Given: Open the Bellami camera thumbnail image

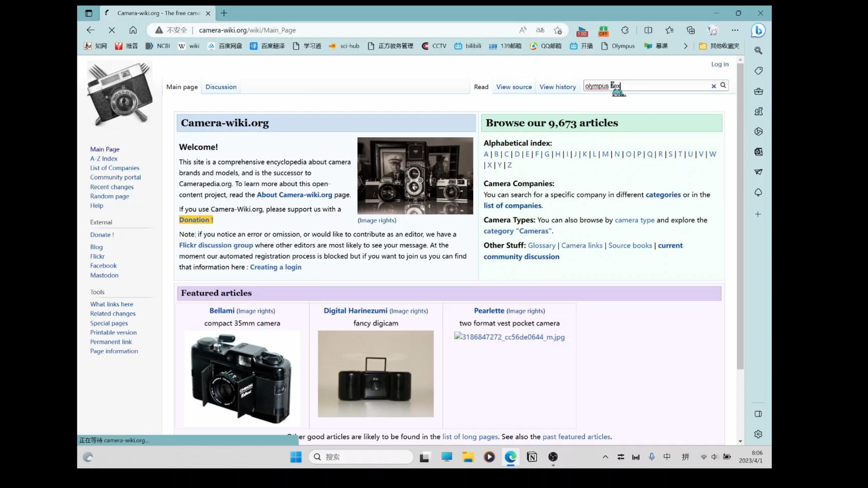Looking at the screenshot, I should tap(242, 379).
